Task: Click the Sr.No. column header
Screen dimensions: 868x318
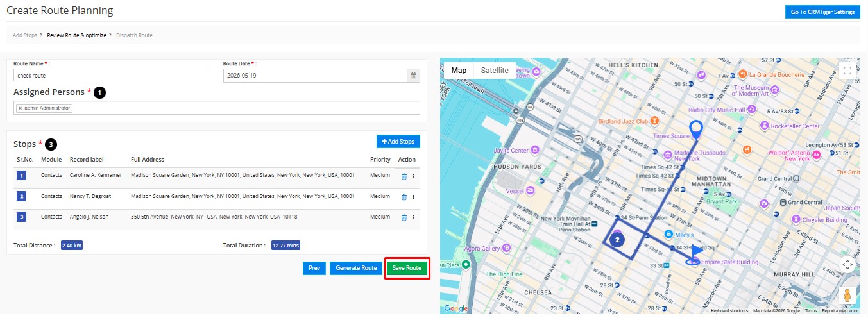Action: tap(26, 160)
